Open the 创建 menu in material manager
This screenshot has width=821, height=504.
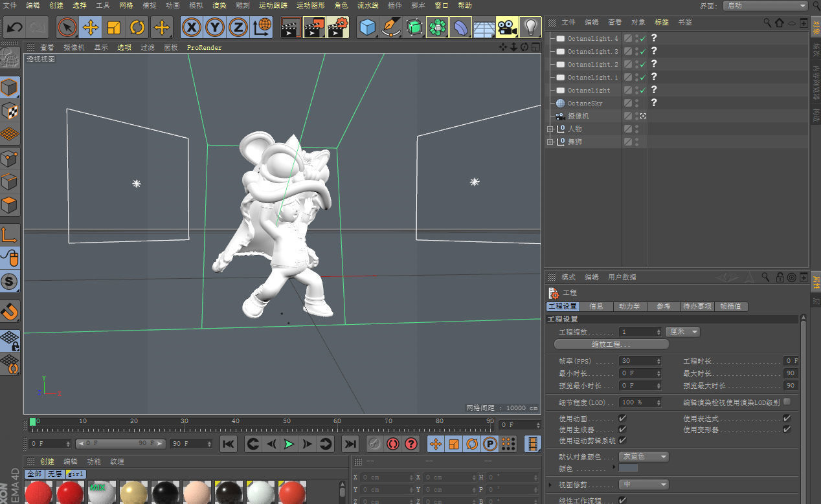point(47,461)
